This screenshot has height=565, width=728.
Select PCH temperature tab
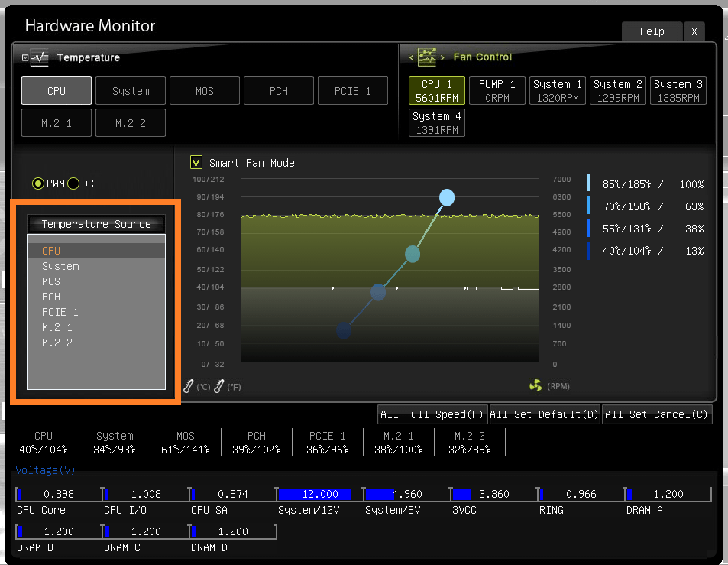[279, 91]
